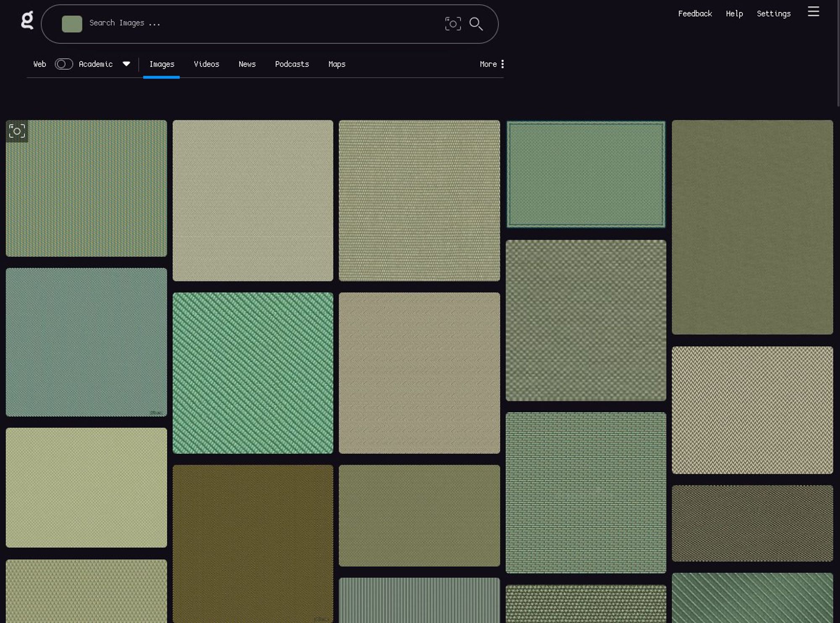The width and height of the screenshot is (840, 623).
Task: Open the bordered green rug thumbnail
Action: 586,174
